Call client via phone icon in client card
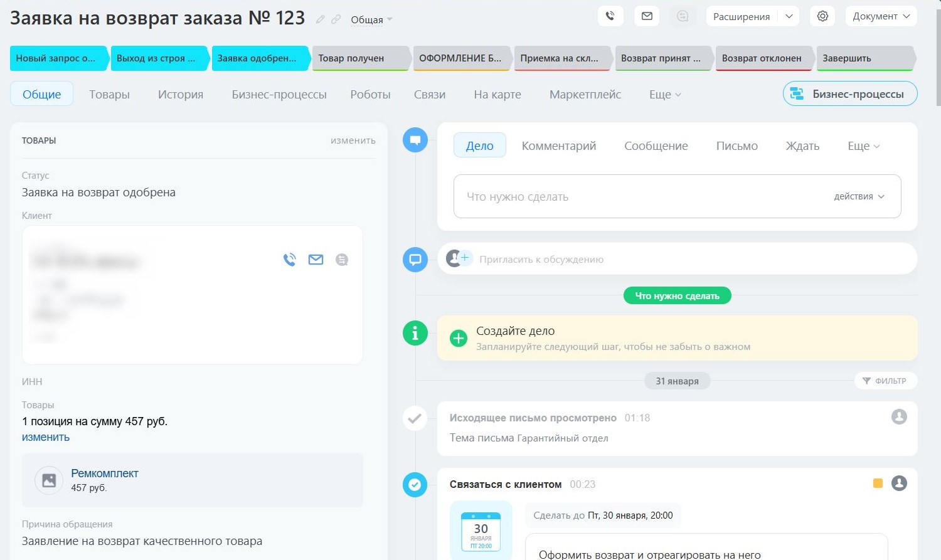This screenshot has height=560, width=941. (289, 260)
